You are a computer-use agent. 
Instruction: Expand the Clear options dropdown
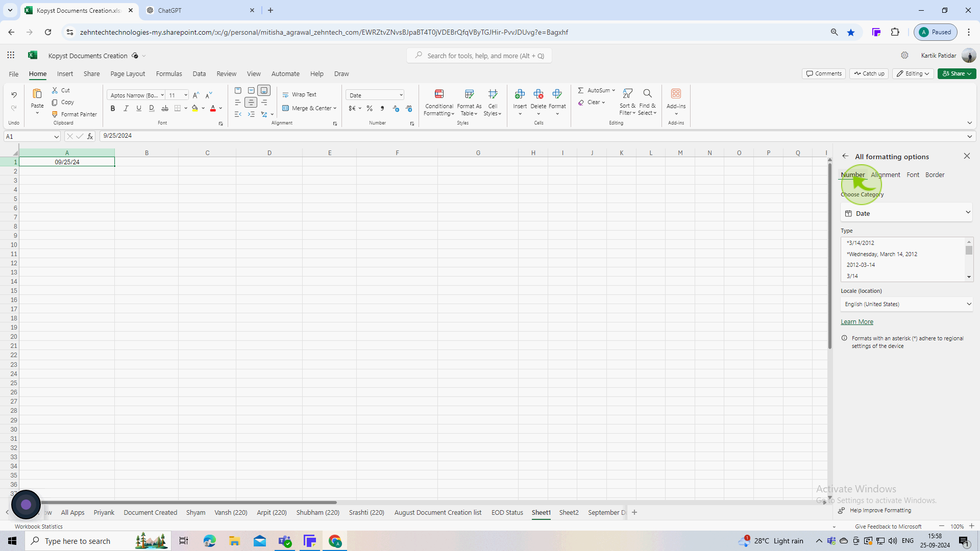pos(603,103)
